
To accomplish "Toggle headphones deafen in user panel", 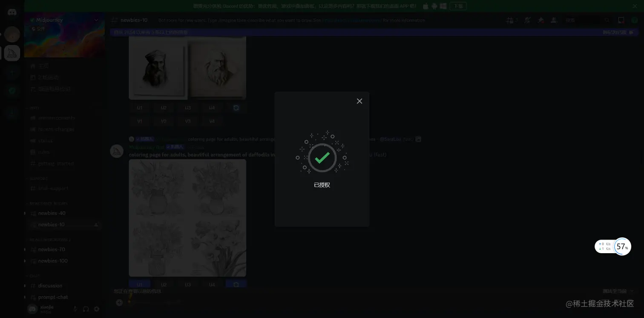I will (x=86, y=309).
